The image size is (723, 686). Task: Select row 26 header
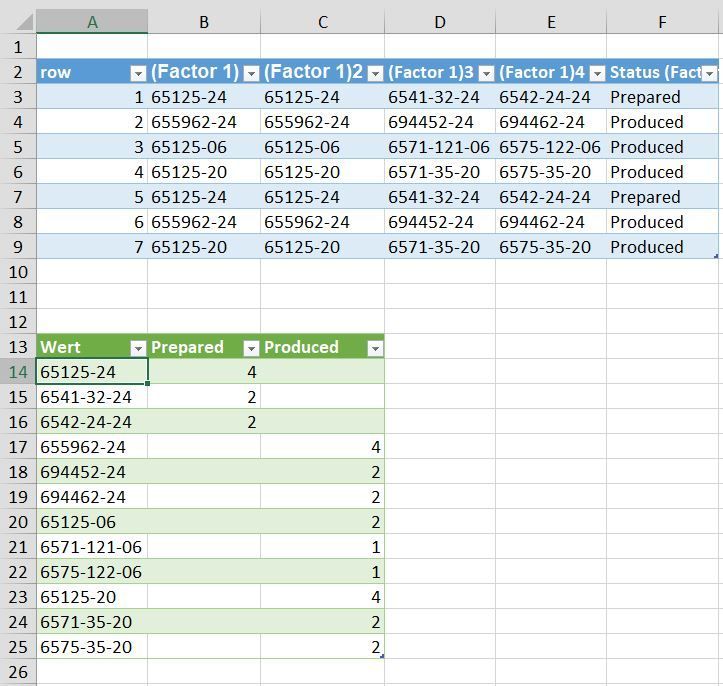click(x=18, y=672)
